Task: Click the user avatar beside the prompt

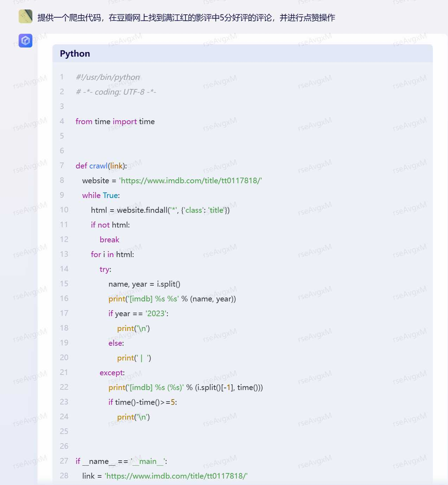Action: tap(25, 17)
